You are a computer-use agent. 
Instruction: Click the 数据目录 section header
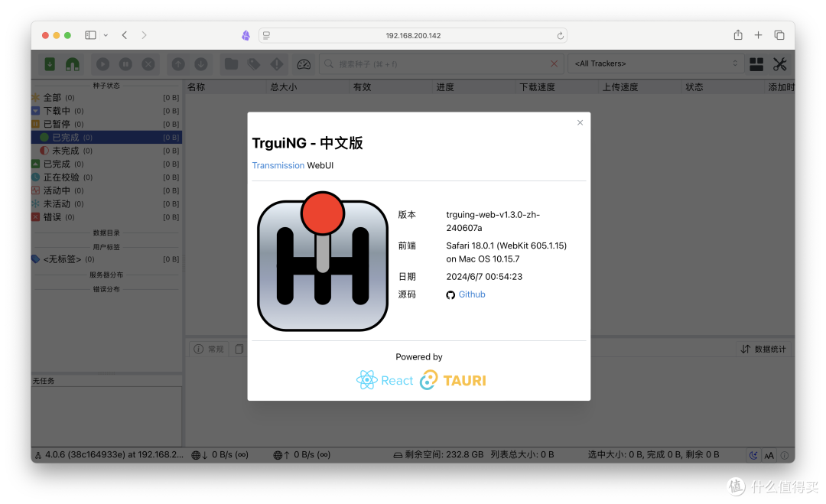106,232
